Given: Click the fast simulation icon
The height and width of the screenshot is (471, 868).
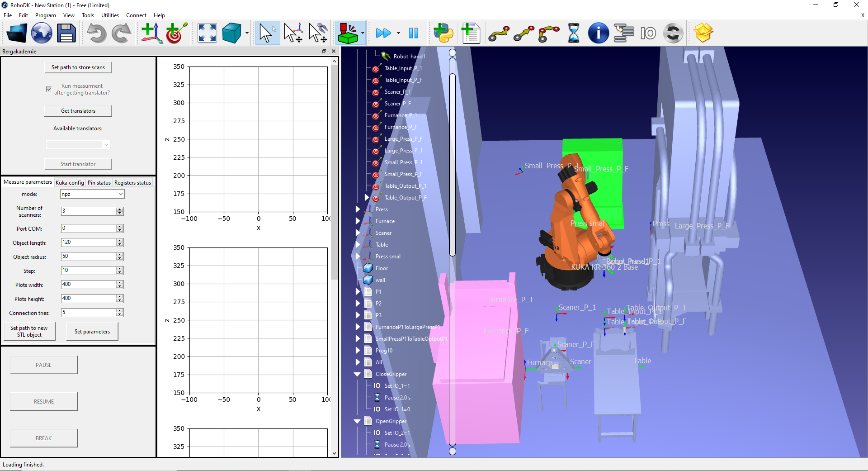Looking at the screenshot, I should pyautogui.click(x=383, y=33).
